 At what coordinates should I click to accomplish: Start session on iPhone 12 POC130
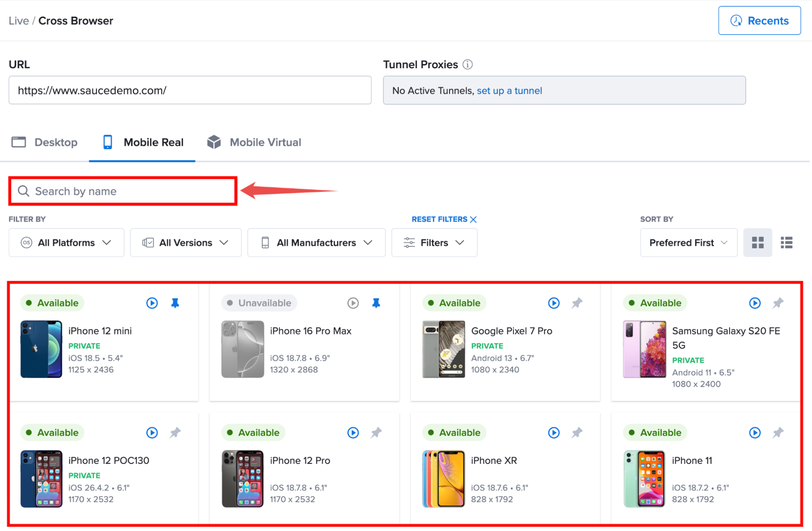(x=152, y=433)
